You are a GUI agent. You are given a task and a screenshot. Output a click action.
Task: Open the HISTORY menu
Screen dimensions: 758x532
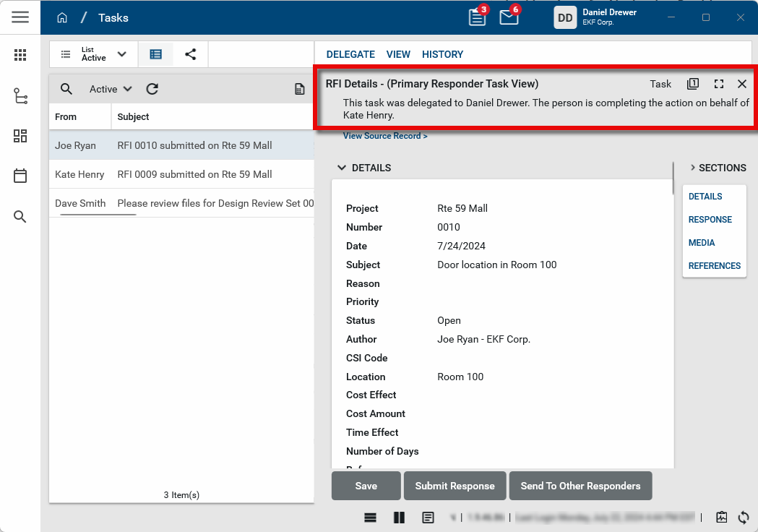442,54
